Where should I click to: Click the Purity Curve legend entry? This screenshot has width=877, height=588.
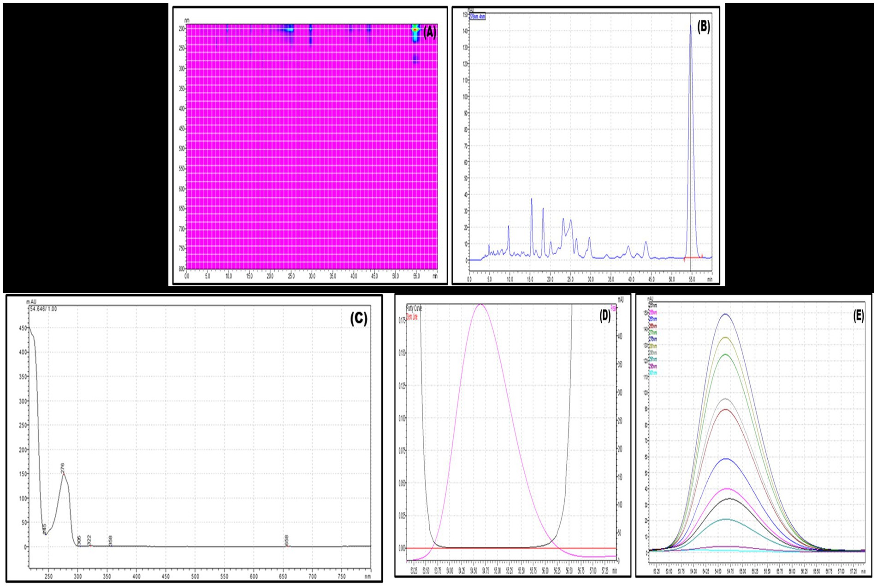414,308
